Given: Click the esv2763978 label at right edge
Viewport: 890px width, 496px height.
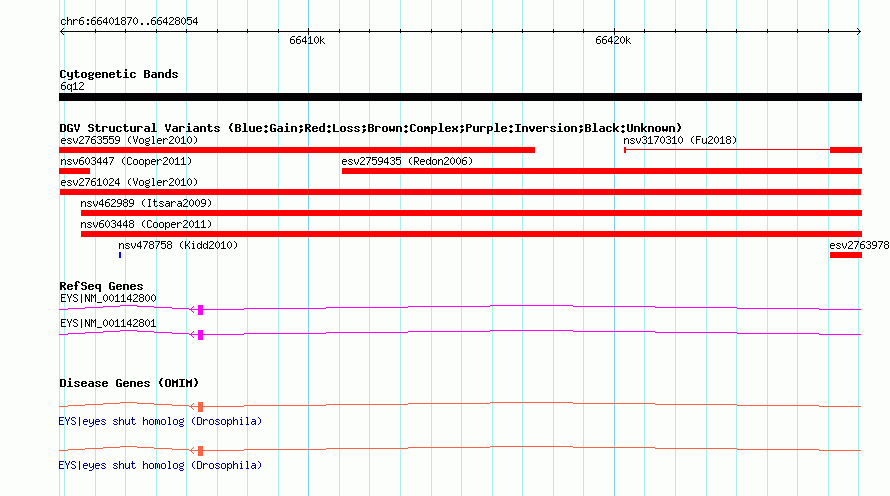Looking at the screenshot, I should (x=859, y=245).
